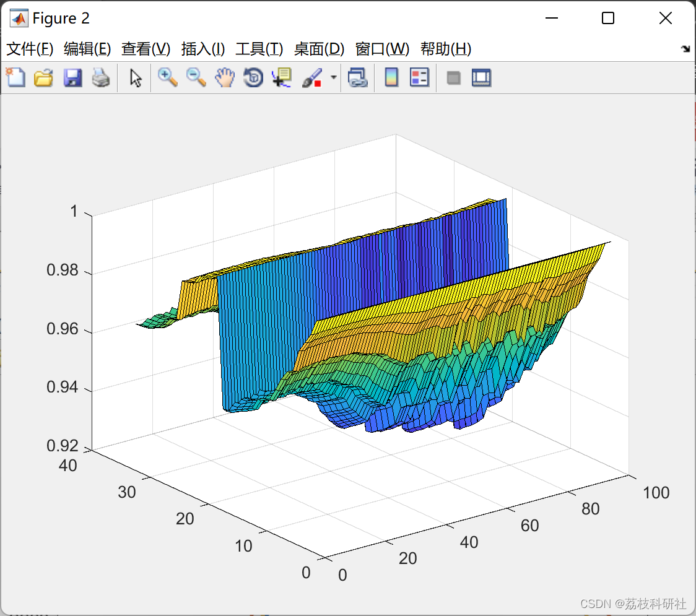Select the Pan hand tool
696x616 pixels.
pos(225,77)
